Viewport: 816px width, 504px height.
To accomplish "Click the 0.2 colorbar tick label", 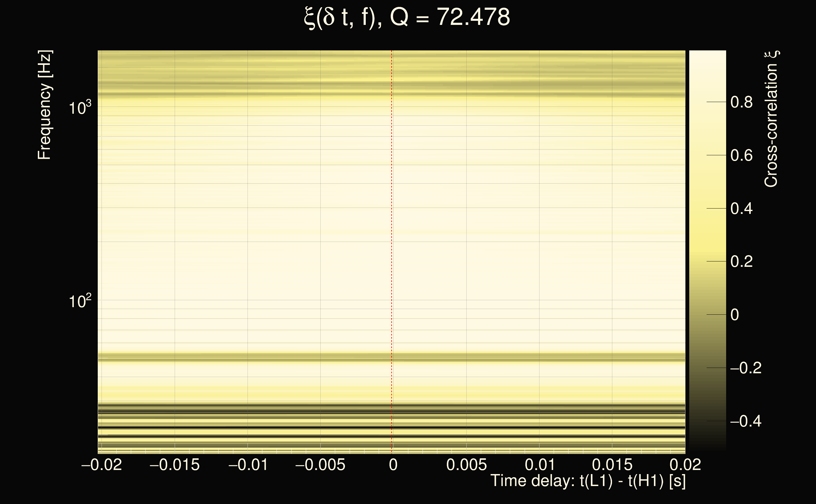I will coord(741,262).
